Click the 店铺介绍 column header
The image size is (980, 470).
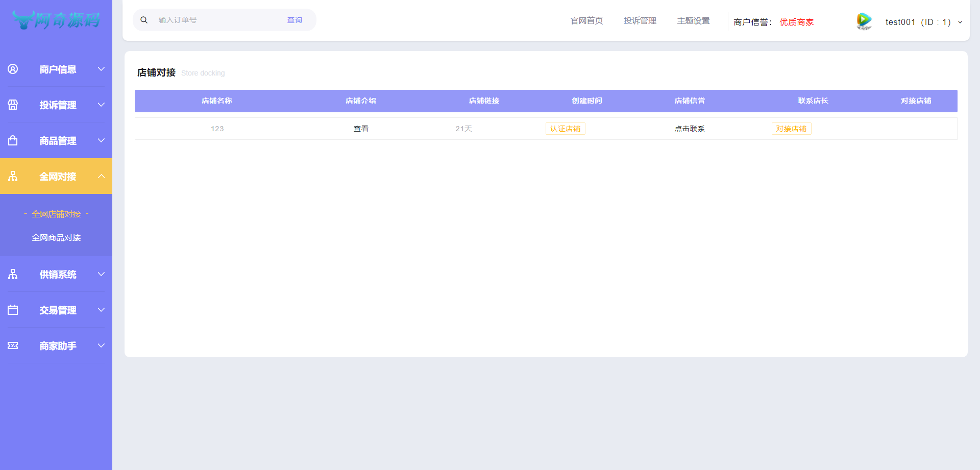[x=361, y=101]
